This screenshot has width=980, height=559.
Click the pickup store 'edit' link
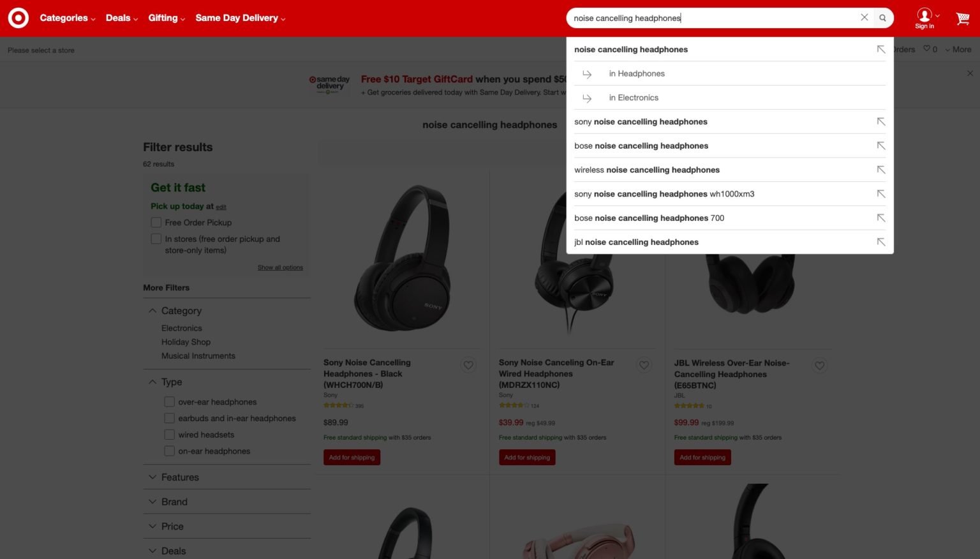click(x=221, y=207)
